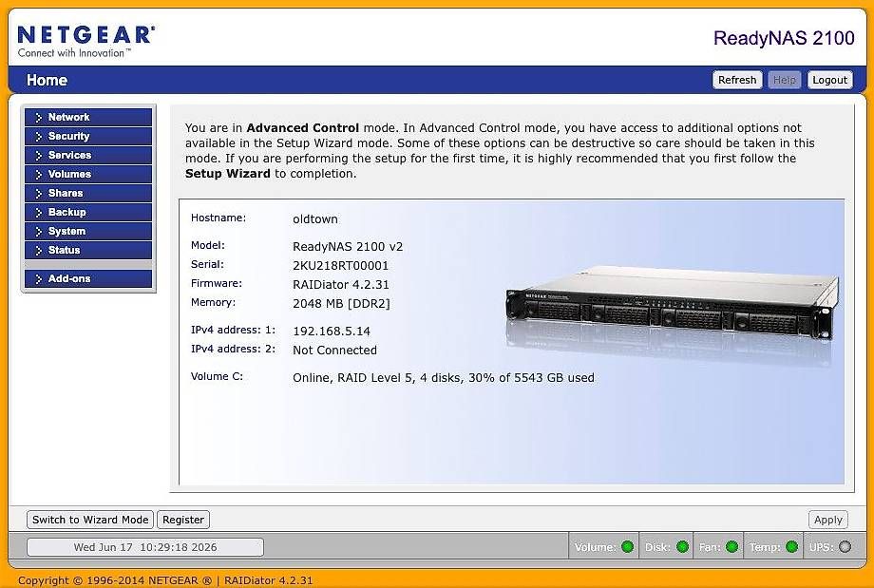This screenshot has height=588, width=874.
Task: Click the NETGEAR logo
Action: 85,41
